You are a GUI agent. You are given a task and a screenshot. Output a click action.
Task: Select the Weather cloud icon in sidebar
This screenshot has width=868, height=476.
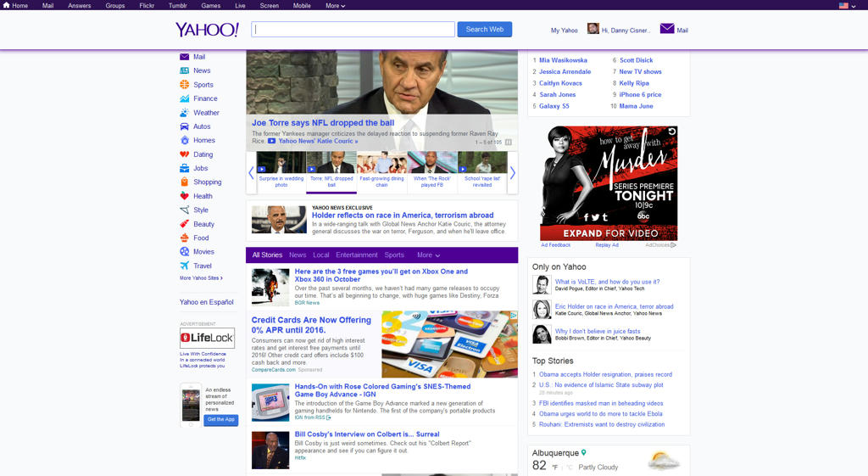[185, 112]
